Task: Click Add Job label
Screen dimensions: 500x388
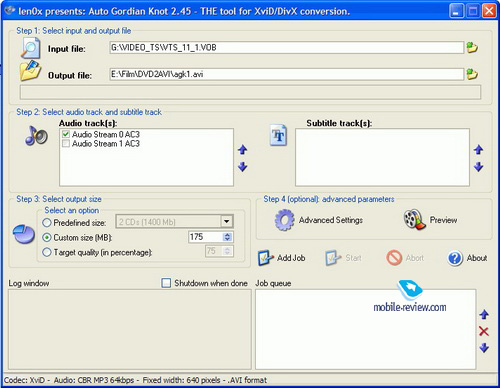Action: coord(291,258)
